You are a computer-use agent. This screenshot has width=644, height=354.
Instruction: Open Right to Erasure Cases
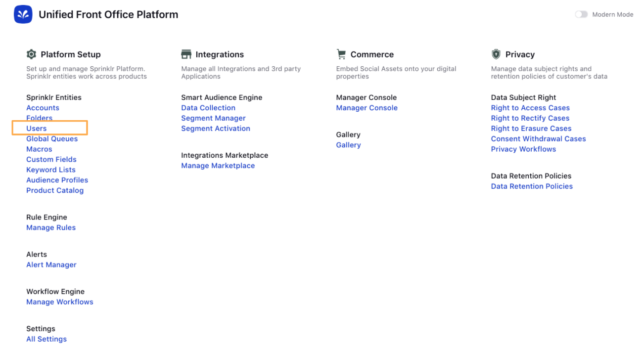point(531,129)
